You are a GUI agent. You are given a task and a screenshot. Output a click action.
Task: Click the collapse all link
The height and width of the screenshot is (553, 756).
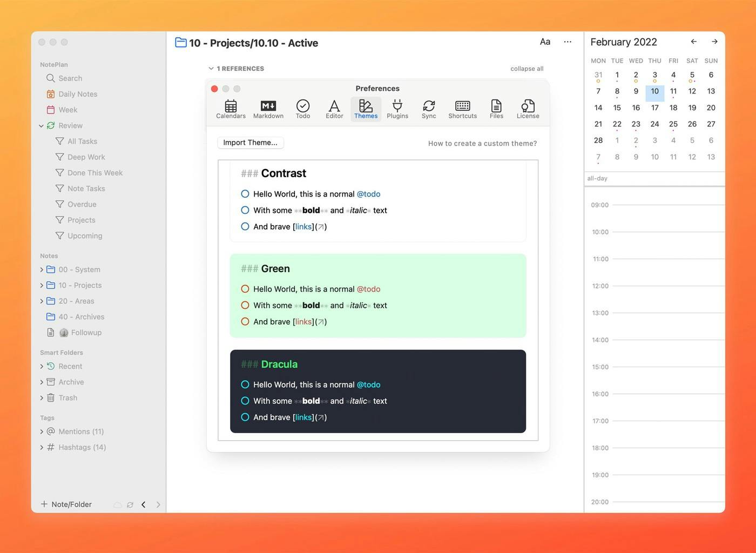[x=527, y=69]
